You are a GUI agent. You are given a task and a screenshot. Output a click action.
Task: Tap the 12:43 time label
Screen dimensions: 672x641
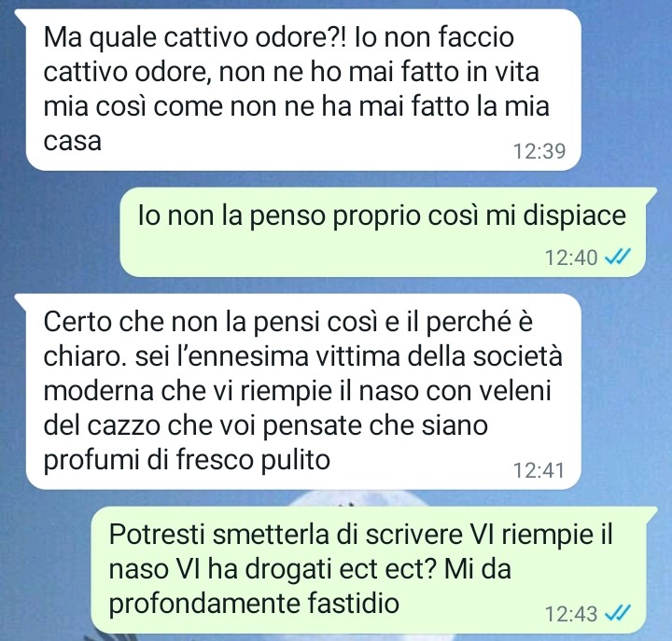pos(571,614)
